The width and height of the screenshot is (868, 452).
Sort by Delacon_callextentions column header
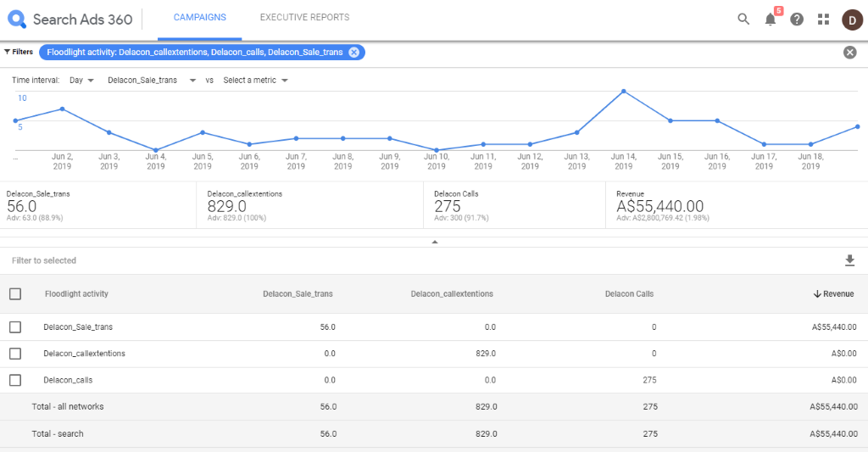(452, 294)
